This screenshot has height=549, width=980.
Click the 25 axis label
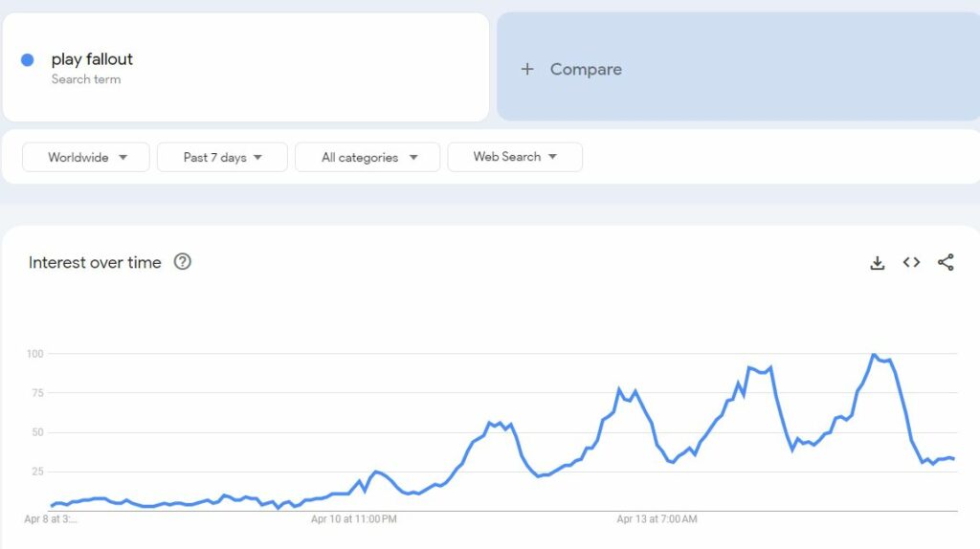click(37, 472)
